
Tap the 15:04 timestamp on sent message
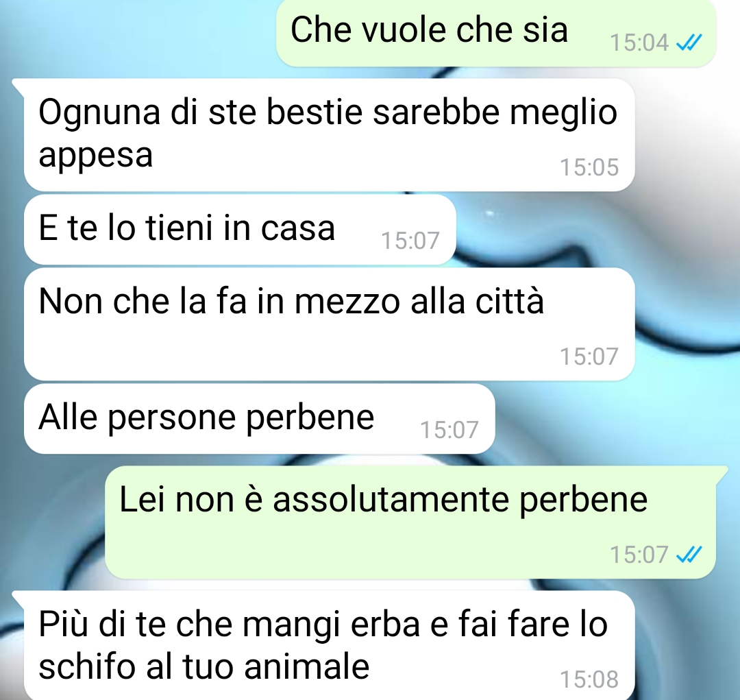(x=639, y=43)
